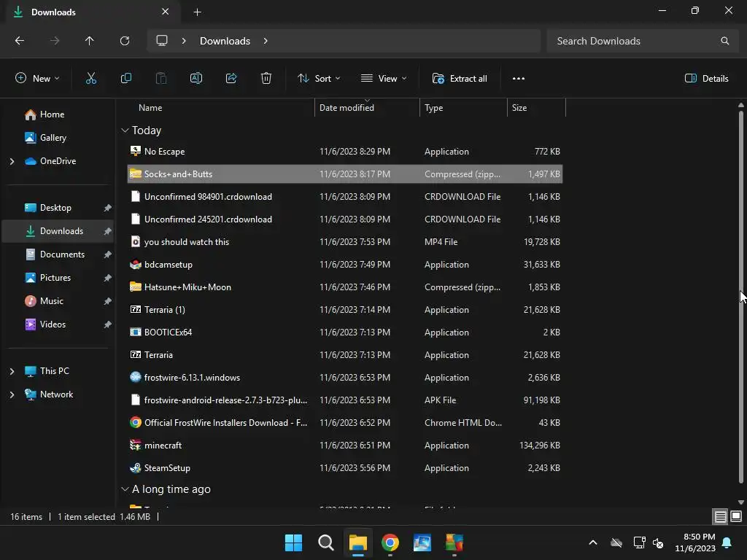
Task: Go up one folder level arrow
Action: click(89, 41)
